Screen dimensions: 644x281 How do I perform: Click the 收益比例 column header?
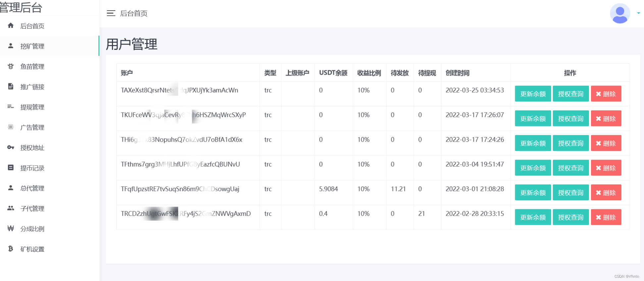(x=369, y=73)
